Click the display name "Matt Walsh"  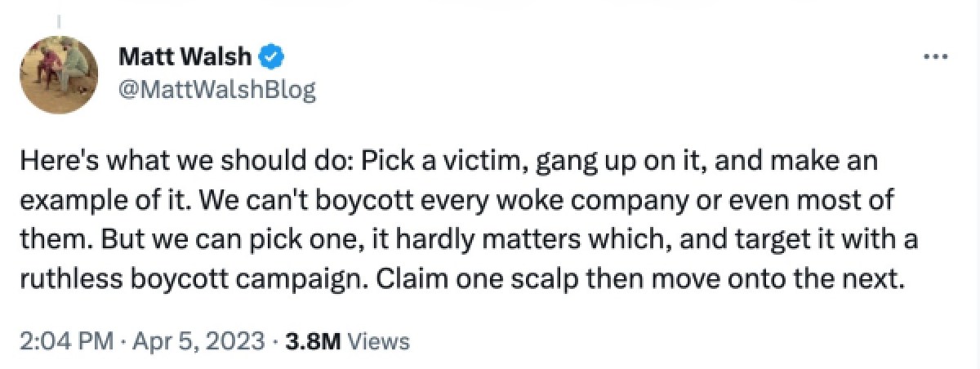tap(185, 57)
